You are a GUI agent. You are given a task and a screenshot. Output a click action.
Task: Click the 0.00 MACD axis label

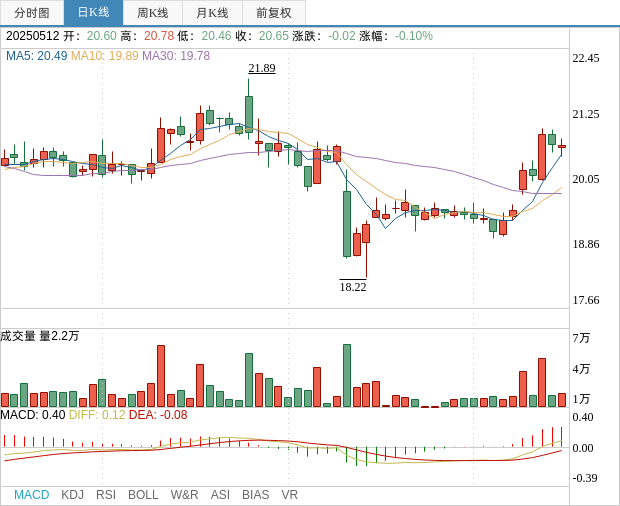point(583,448)
